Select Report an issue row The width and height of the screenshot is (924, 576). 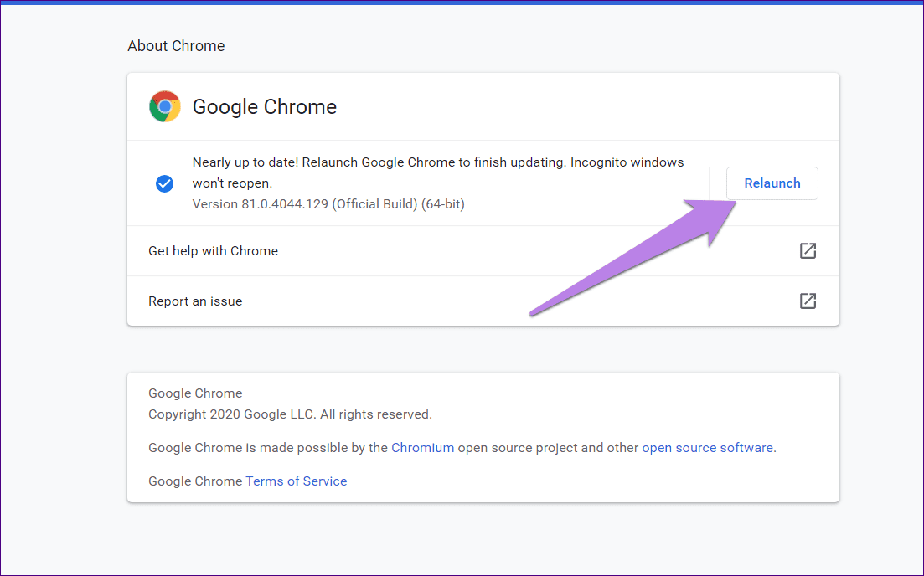click(x=483, y=301)
